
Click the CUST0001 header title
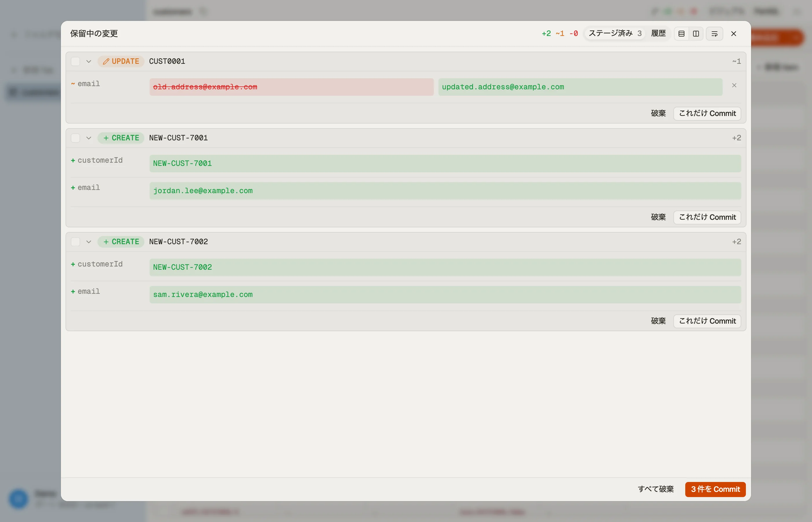[167, 61]
